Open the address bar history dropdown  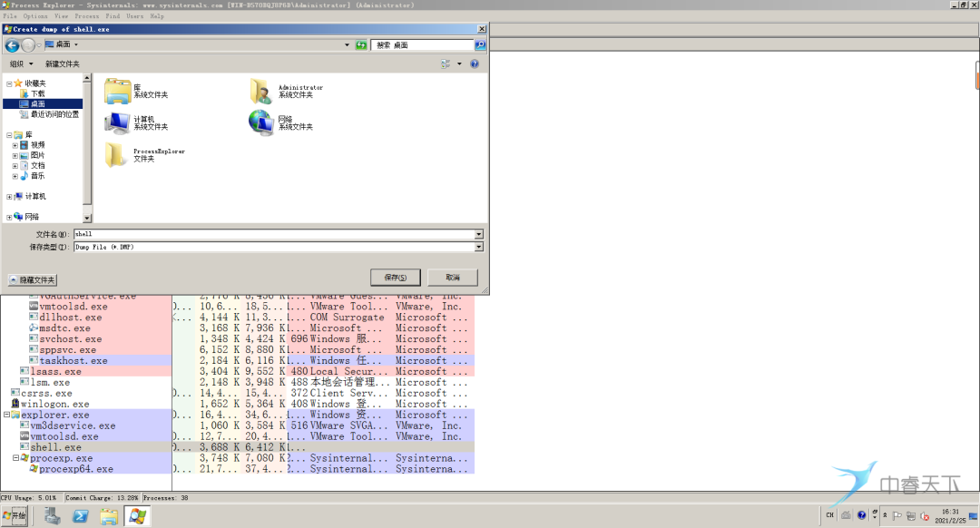(x=347, y=45)
